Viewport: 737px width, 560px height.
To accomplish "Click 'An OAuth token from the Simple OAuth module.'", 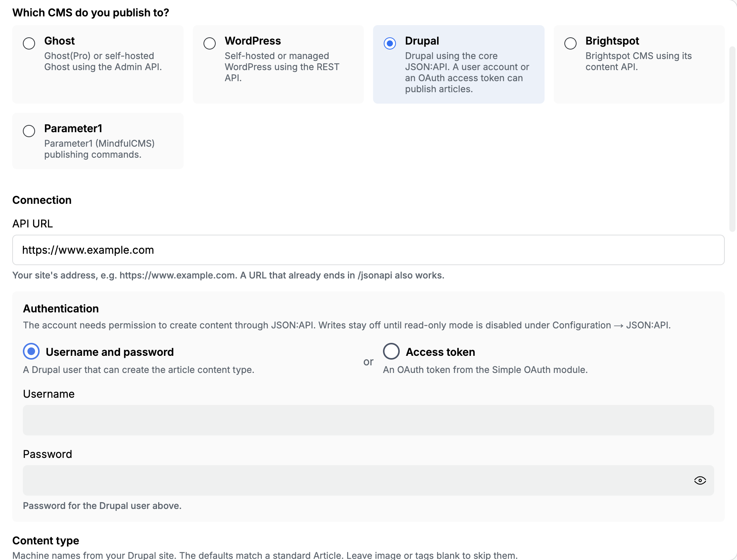I will 485,370.
